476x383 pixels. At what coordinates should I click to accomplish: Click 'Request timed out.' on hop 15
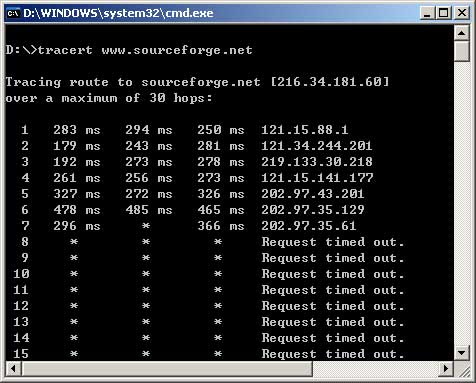tap(333, 354)
